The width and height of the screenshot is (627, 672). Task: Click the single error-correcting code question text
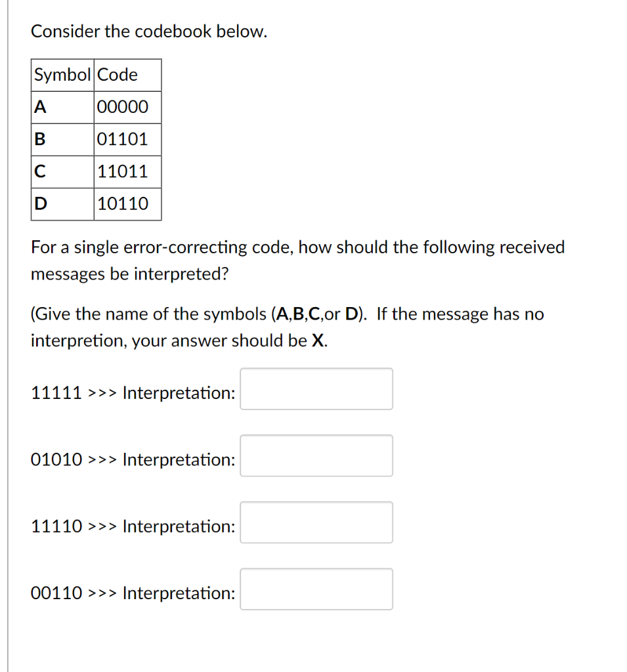pyautogui.click(x=295, y=260)
